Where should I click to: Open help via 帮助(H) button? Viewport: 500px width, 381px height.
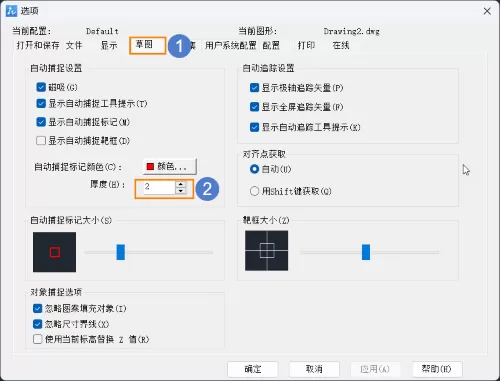point(437,369)
